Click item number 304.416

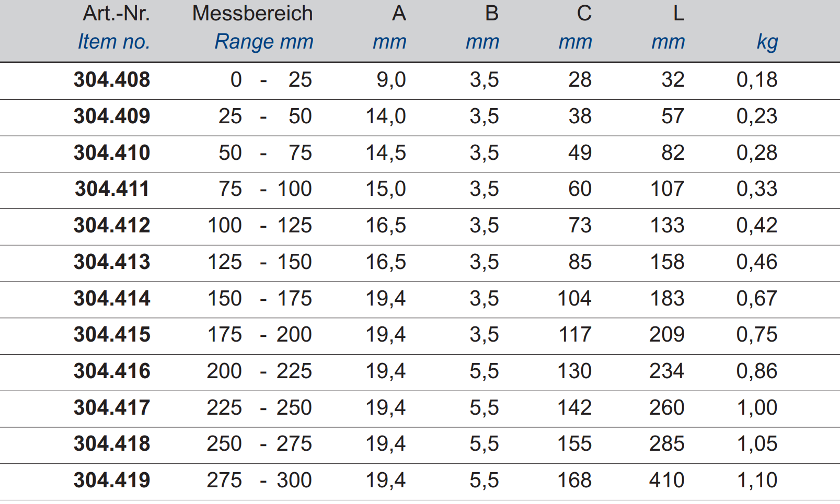(112, 371)
